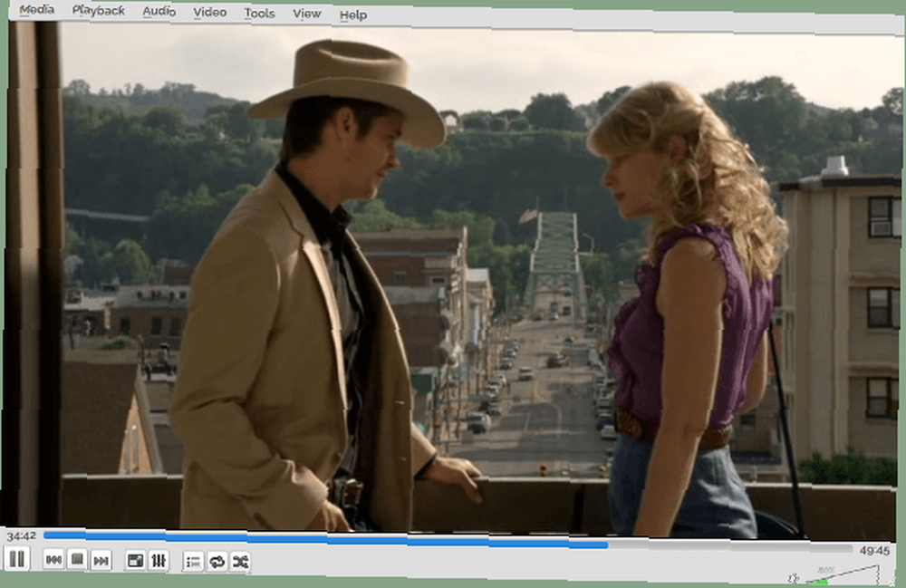906x588 pixels.
Task: Open the Help menu
Action: click(353, 15)
